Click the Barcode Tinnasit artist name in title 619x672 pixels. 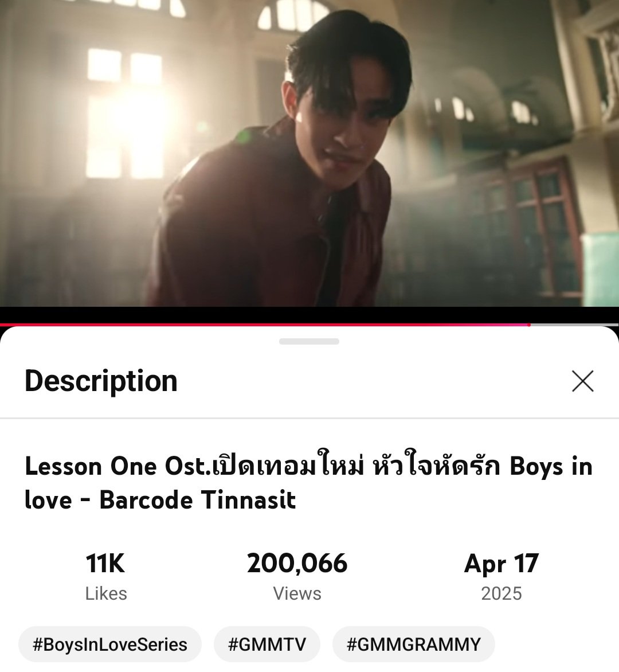(198, 500)
